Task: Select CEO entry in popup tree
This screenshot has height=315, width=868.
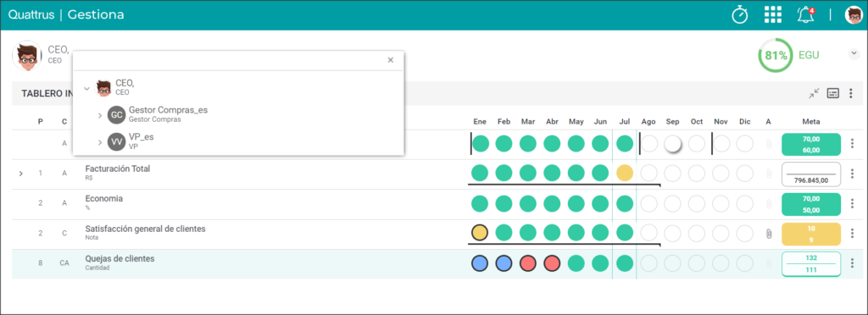Action: click(x=125, y=87)
